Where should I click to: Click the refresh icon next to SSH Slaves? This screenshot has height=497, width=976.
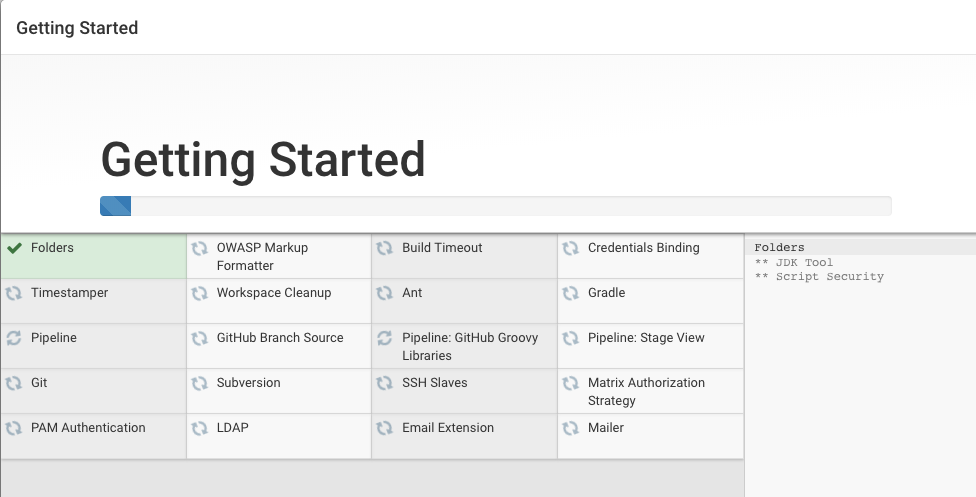tap(385, 383)
